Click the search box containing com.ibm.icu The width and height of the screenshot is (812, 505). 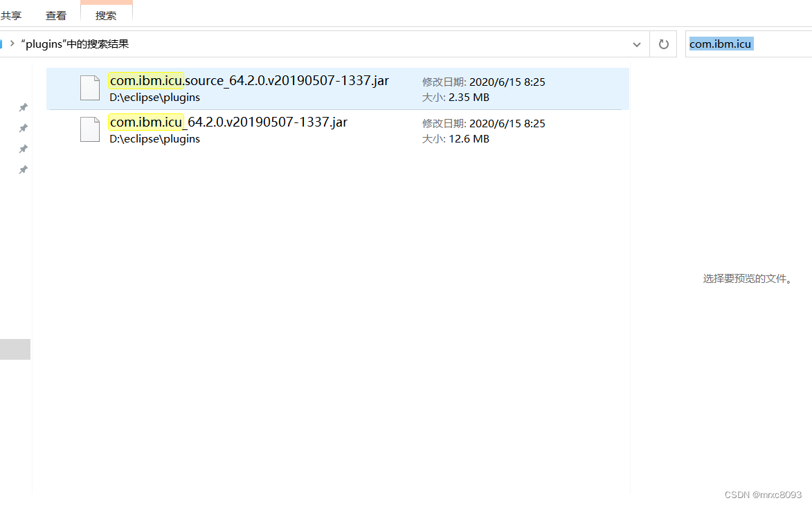tap(748, 44)
